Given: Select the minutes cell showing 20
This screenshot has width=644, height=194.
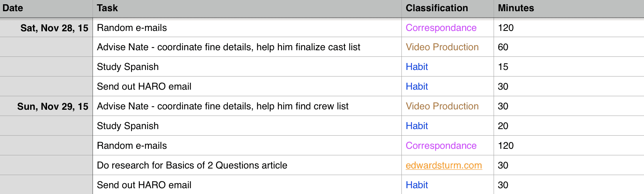Looking at the screenshot, I should coord(569,126).
